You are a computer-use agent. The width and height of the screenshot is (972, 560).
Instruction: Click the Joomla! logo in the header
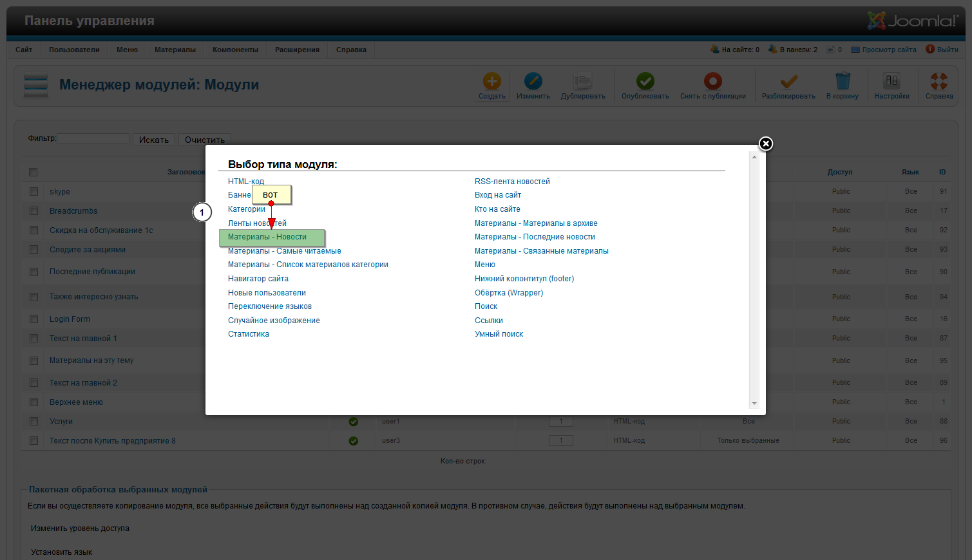coord(912,21)
